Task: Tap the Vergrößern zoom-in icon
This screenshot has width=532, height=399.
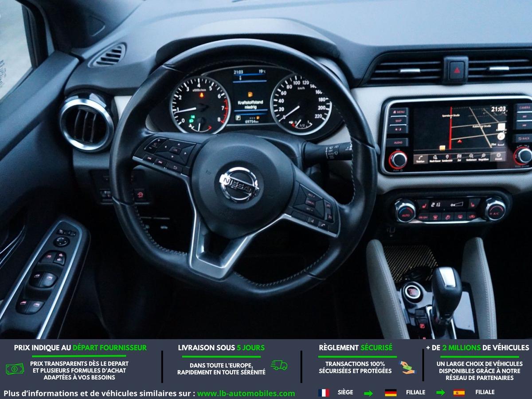Action: point(484,157)
